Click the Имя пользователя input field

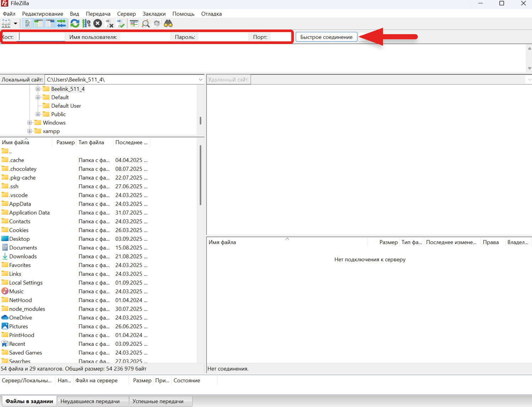pos(145,37)
